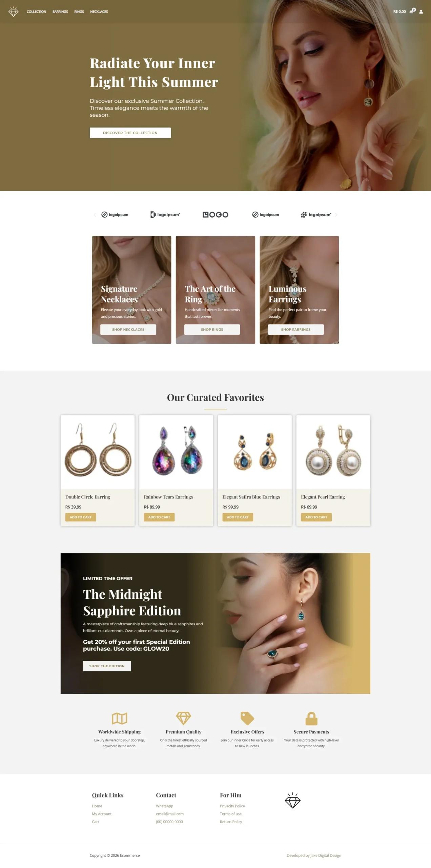Show next logos in carousel

click(336, 215)
